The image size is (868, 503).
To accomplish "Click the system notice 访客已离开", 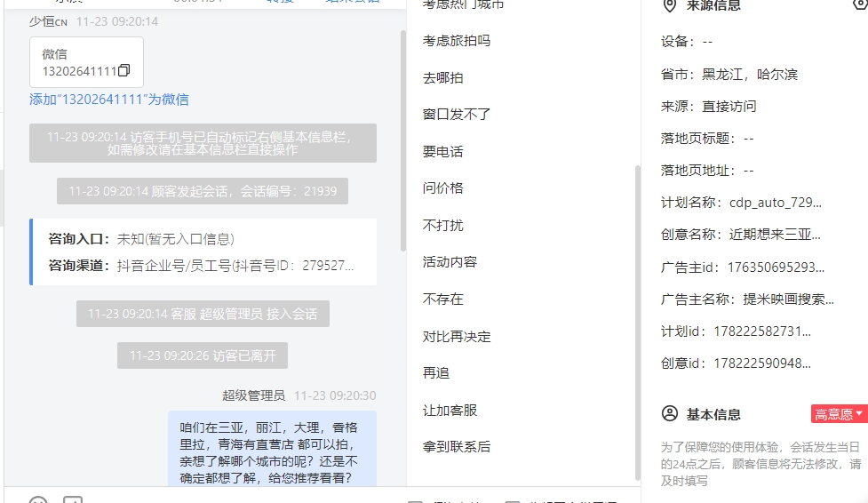I will click(203, 355).
